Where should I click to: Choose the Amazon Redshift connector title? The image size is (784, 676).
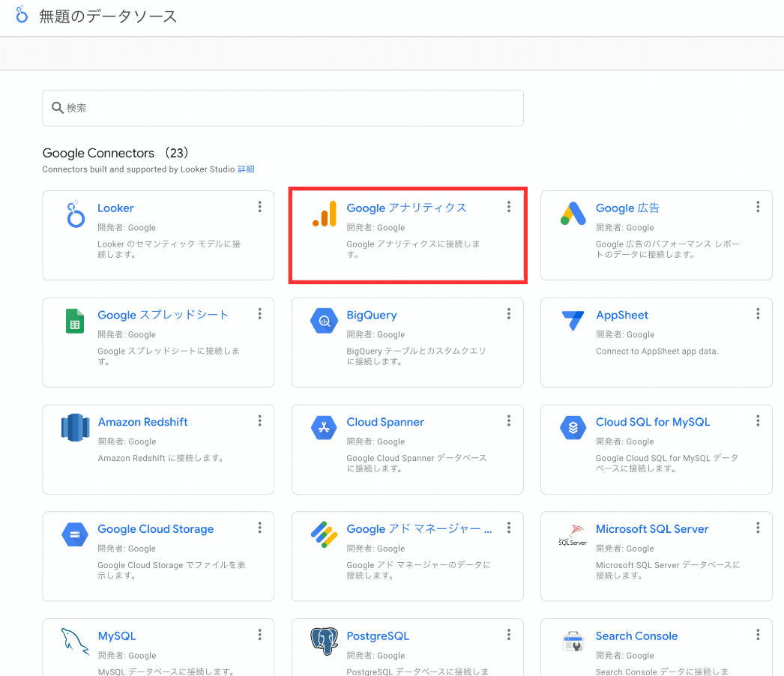coord(142,422)
